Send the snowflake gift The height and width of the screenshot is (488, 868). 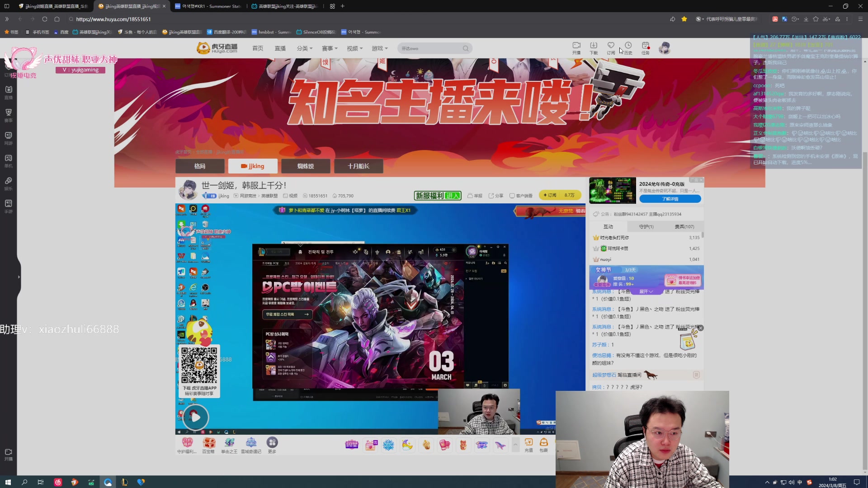tap(388, 445)
